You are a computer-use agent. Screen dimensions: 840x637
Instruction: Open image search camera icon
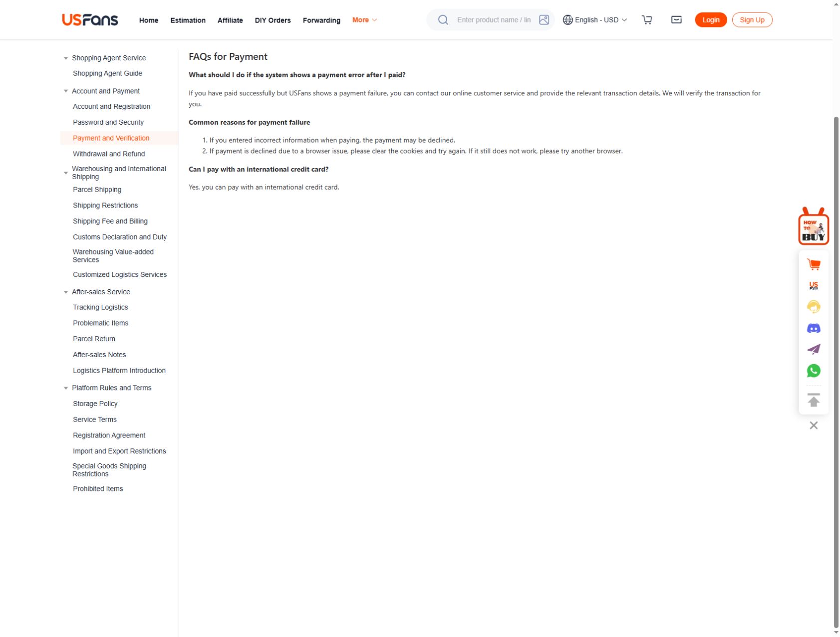544,20
